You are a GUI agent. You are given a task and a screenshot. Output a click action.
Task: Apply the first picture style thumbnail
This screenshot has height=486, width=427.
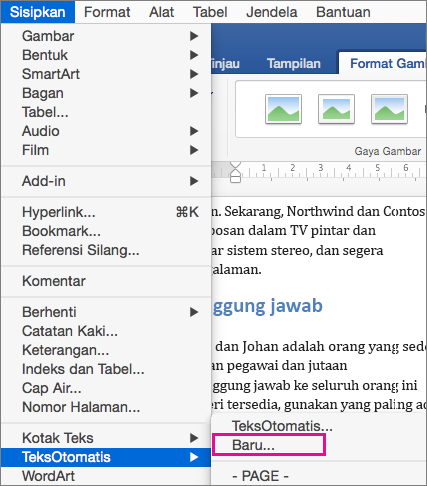283,109
